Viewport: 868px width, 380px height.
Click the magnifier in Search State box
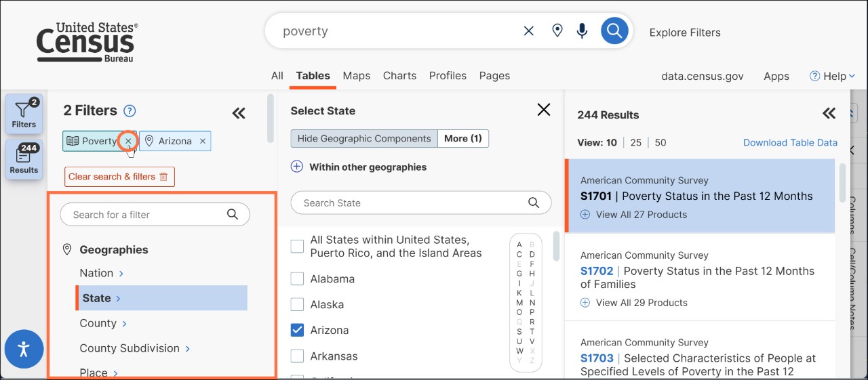pyautogui.click(x=534, y=203)
